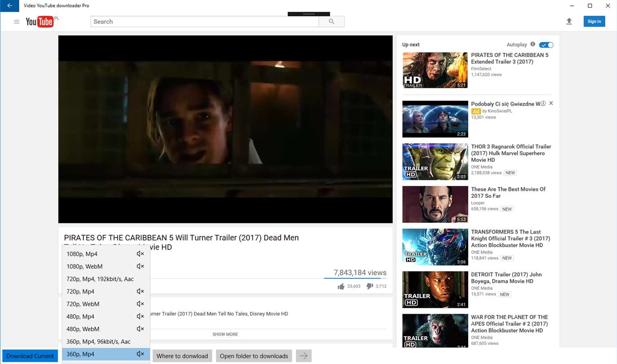
Task: Open the KinoSwiatPL ad thumbnail
Action: 435,119
